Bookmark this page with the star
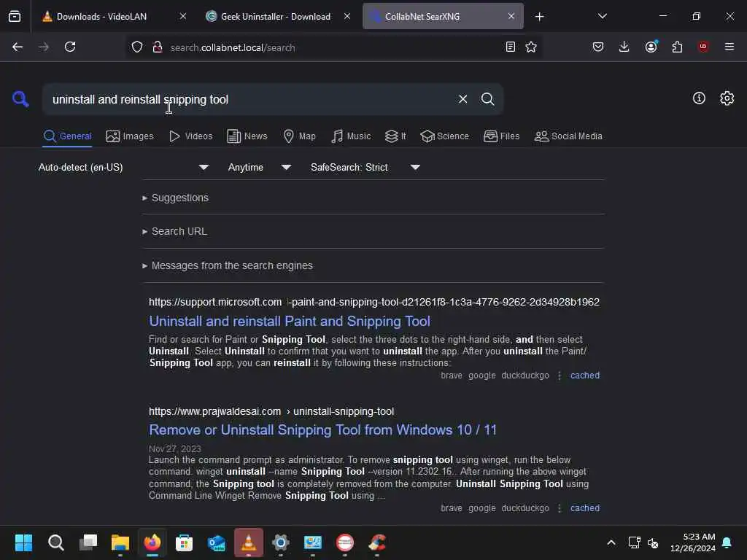 (531, 47)
